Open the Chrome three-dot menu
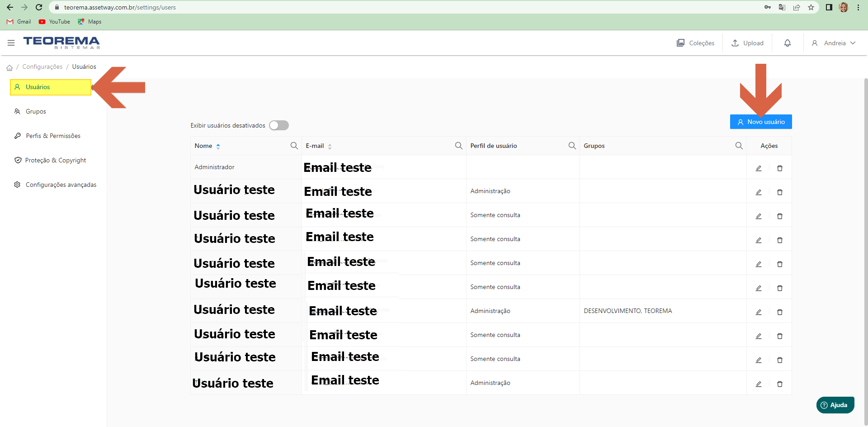The height and width of the screenshot is (427, 868). tap(858, 7)
